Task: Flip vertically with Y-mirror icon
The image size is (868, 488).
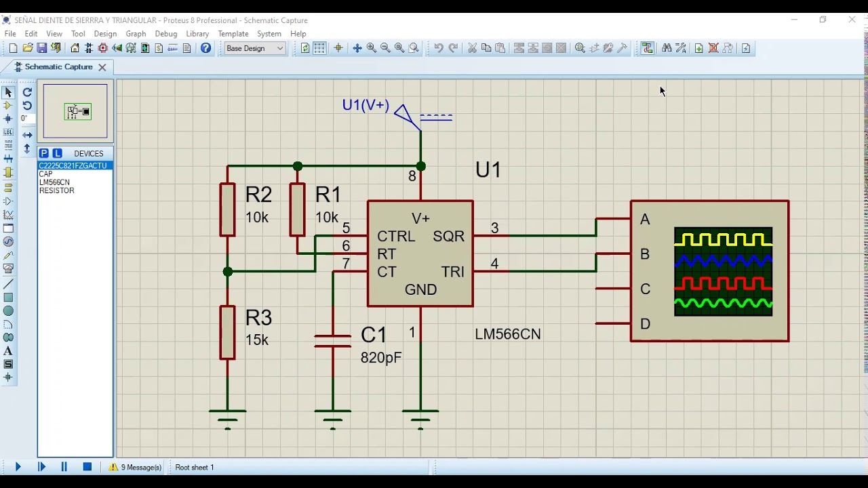Action: click(x=27, y=148)
